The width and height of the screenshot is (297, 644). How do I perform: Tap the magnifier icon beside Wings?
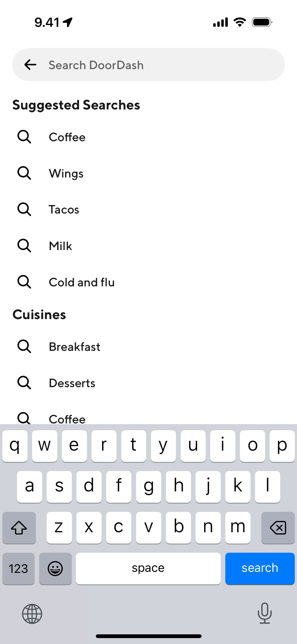[24, 173]
